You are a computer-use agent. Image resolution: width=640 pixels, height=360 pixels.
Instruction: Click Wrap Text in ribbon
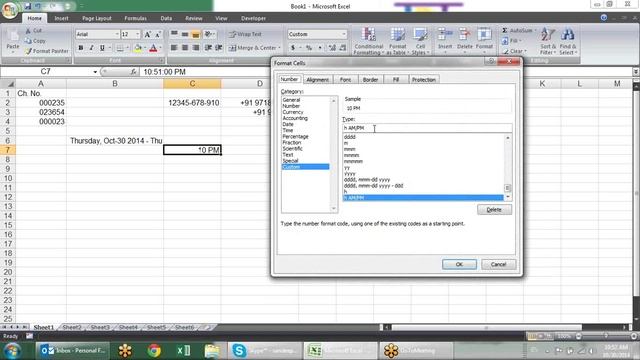[x=245, y=34]
